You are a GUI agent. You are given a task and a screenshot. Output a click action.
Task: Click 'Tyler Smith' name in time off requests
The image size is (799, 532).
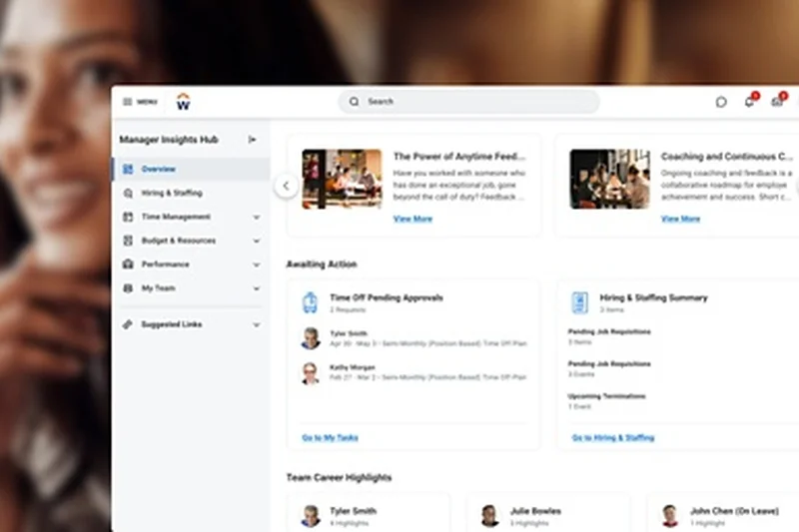coord(349,333)
